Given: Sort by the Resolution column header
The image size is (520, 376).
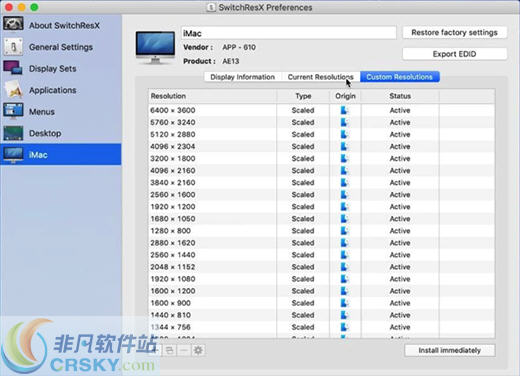Looking at the screenshot, I should (x=212, y=96).
